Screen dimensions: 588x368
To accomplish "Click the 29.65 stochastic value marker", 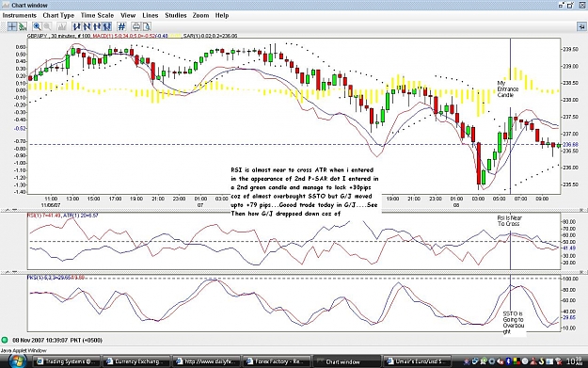I will [x=569, y=317].
